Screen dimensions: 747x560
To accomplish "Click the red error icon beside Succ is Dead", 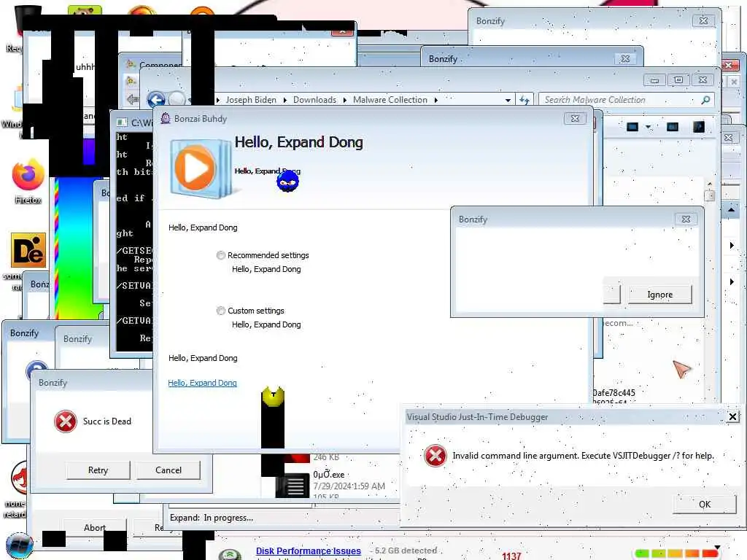I will 65,421.
